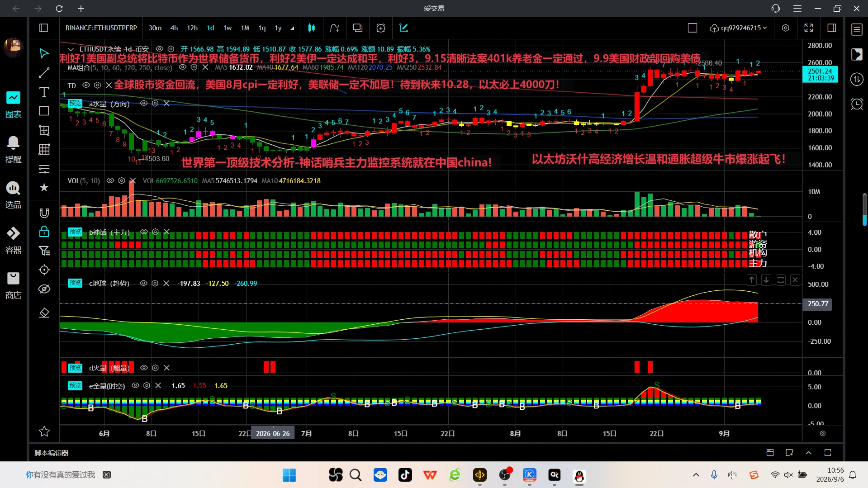Image resolution: width=868 pixels, height=488 pixels.
Task: Enter fullscreen chart mode
Action: [x=809, y=28]
